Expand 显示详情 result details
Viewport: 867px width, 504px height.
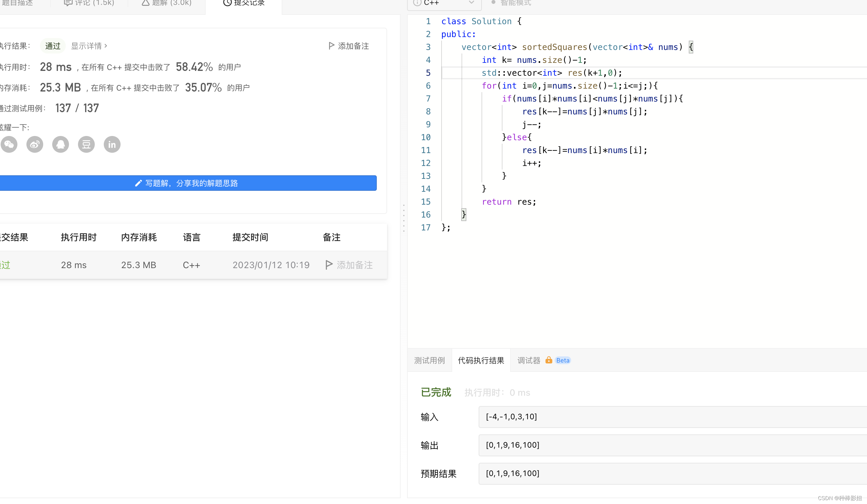pyautogui.click(x=89, y=46)
